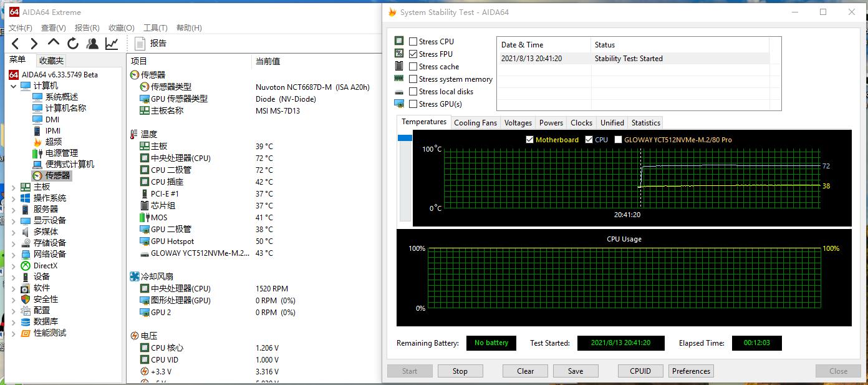Click the Stop button
This screenshot has width=868, height=385.
[x=460, y=371]
